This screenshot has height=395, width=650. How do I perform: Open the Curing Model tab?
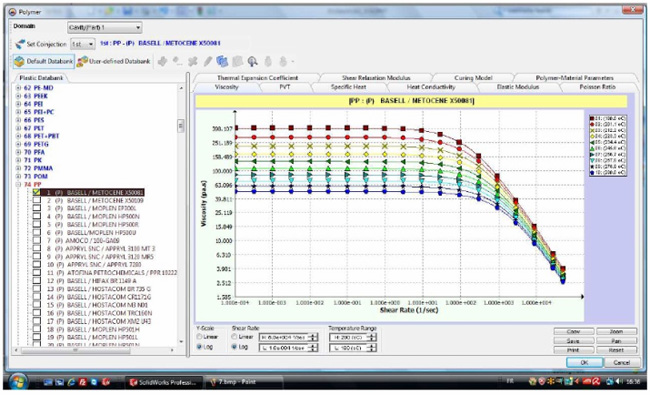coord(473,78)
